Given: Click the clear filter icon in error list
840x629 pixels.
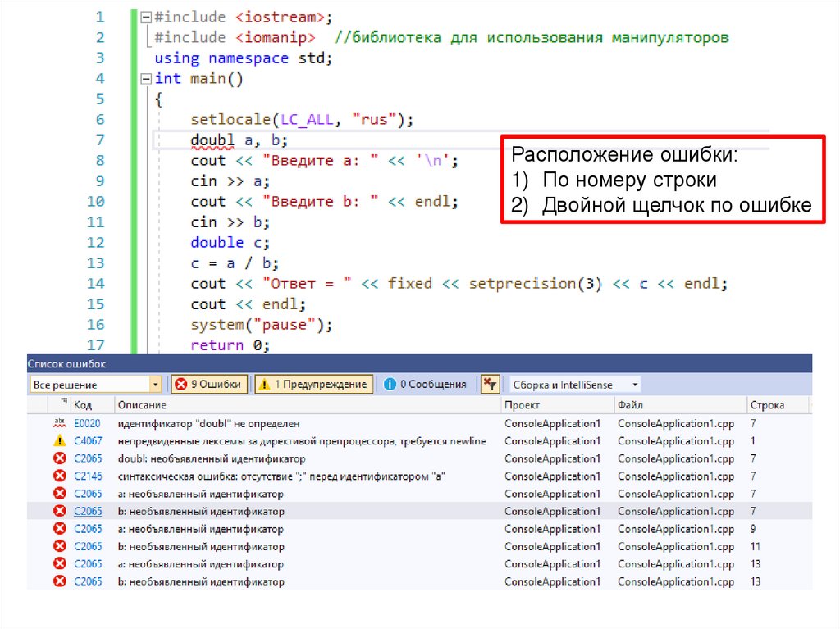Looking at the screenshot, I should pos(491,384).
